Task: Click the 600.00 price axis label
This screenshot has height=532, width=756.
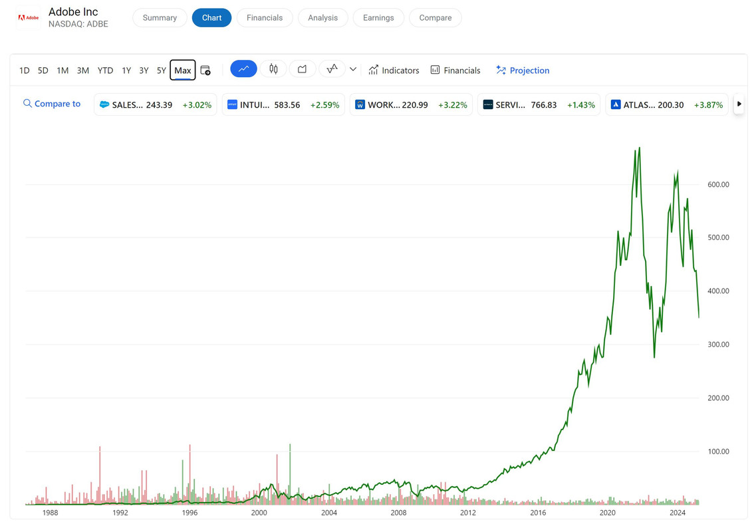Action: point(718,184)
